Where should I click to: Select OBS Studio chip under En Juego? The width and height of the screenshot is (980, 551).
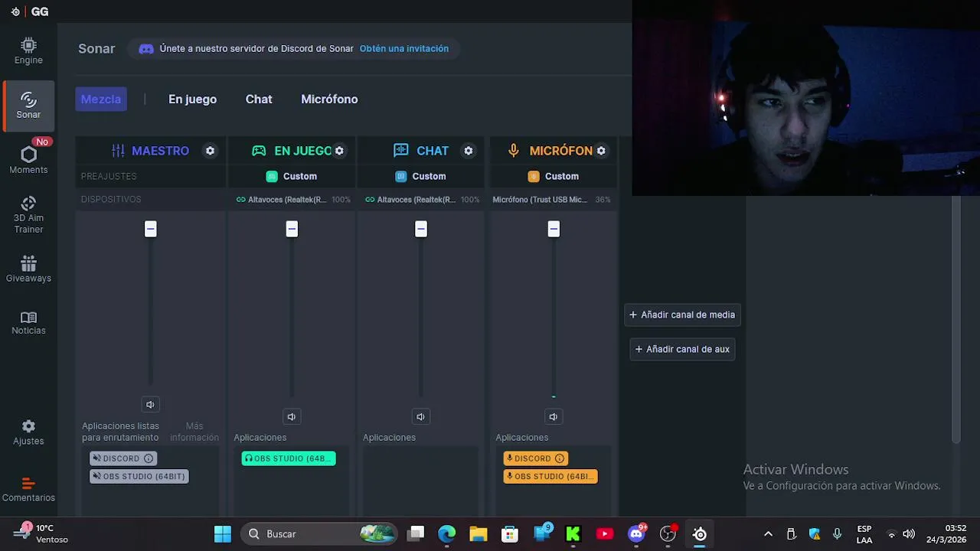289,458
